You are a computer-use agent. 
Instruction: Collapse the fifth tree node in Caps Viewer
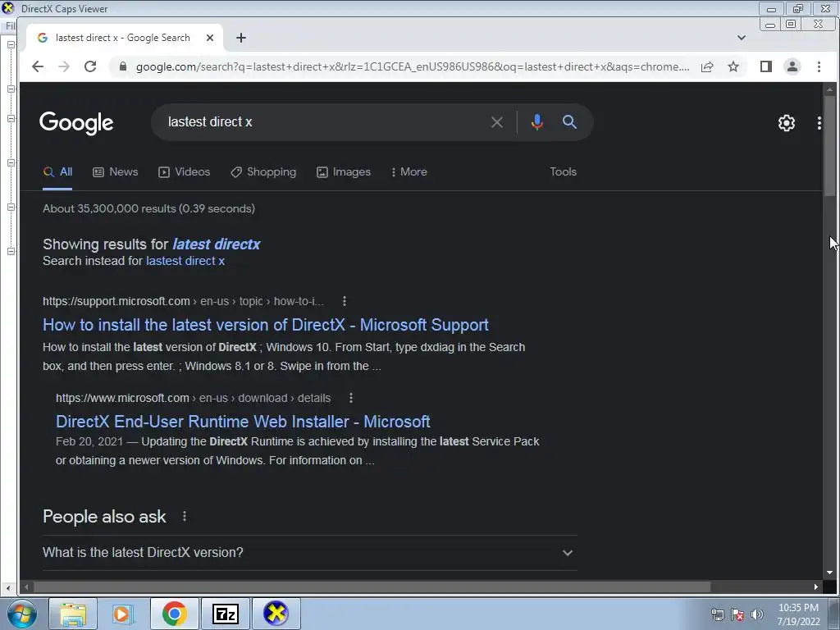click(x=11, y=207)
